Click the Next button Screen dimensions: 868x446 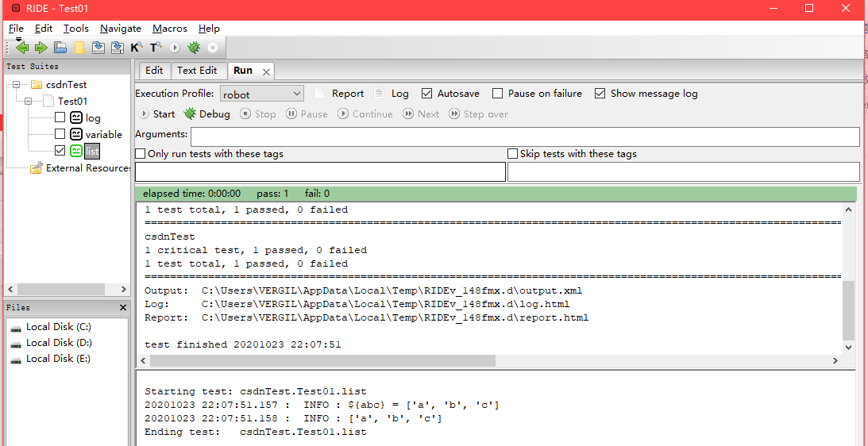(x=421, y=114)
